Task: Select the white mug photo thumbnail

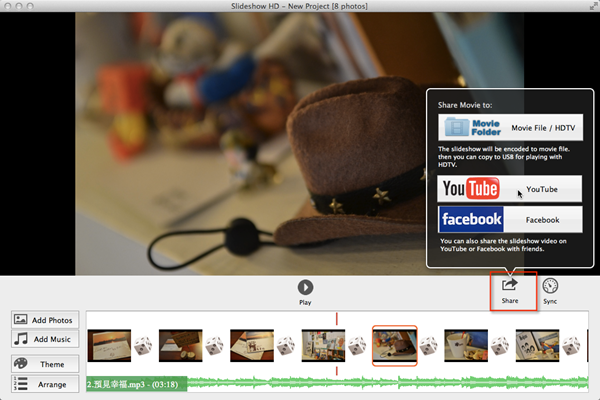Action: click(466, 346)
